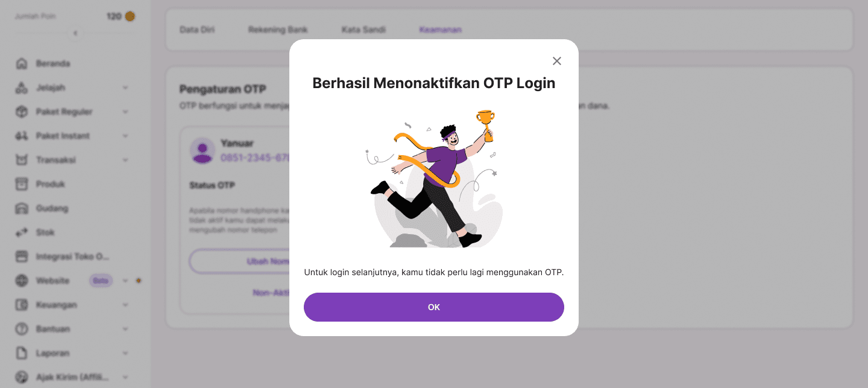Click the Laporan document icon
868x388 pixels.
coord(22,353)
